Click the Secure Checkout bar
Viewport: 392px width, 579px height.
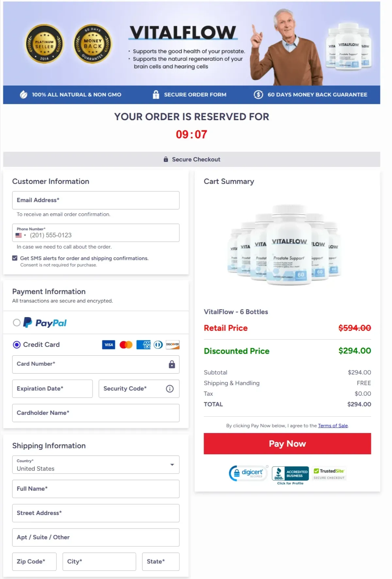pos(192,159)
